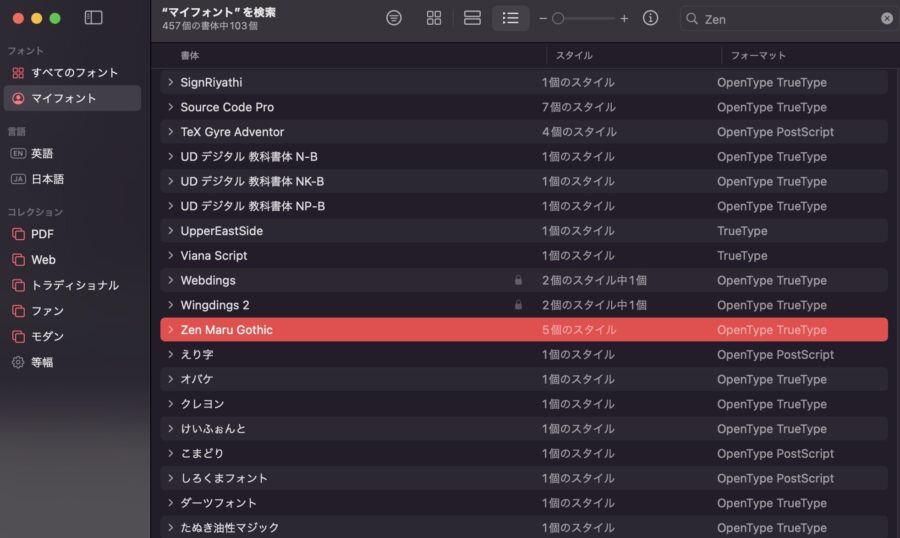Click the ファン collection icon

[18, 311]
